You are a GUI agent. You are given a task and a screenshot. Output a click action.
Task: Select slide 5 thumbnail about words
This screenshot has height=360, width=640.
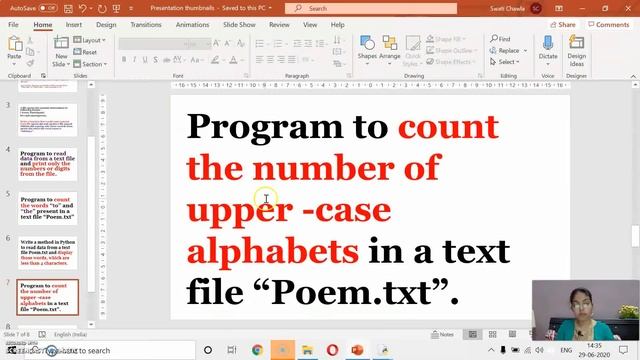point(47,208)
